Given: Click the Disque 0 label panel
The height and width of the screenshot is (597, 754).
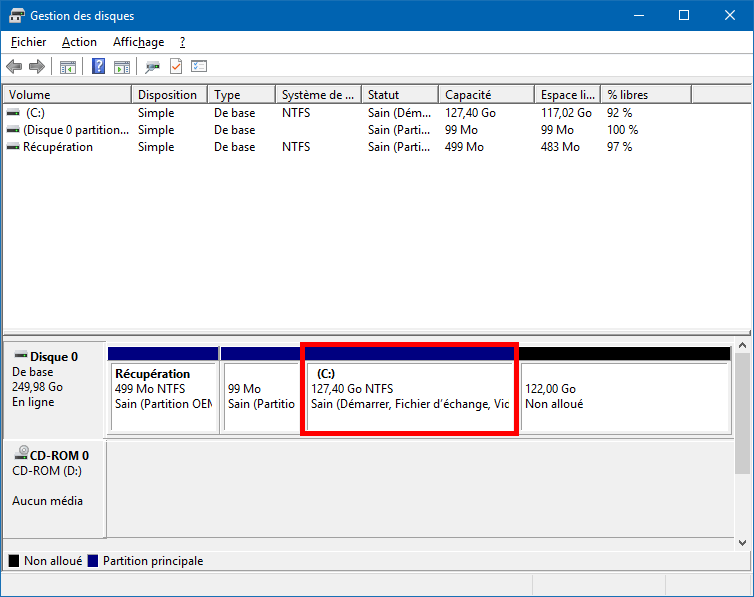Looking at the screenshot, I should (54, 390).
